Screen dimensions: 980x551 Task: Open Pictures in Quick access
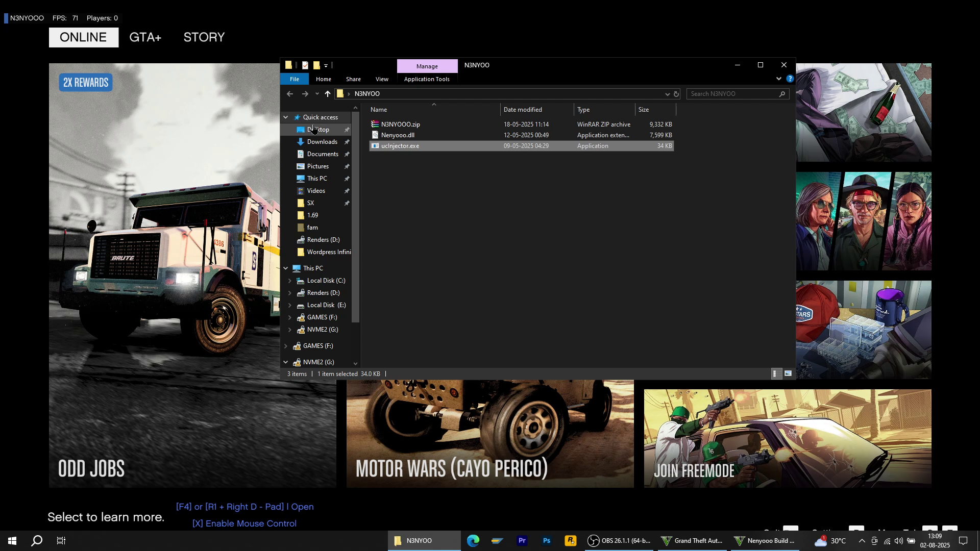(x=317, y=166)
